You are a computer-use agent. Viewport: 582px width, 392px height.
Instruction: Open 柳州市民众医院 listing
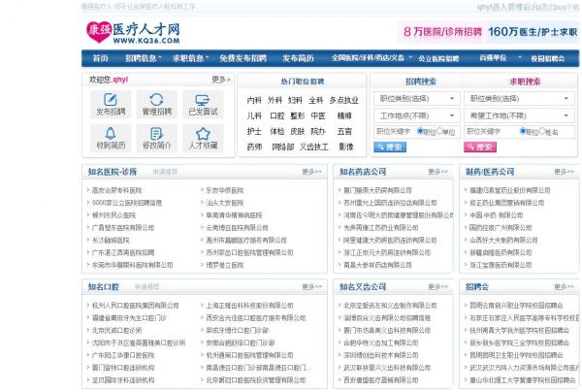[x=113, y=215]
